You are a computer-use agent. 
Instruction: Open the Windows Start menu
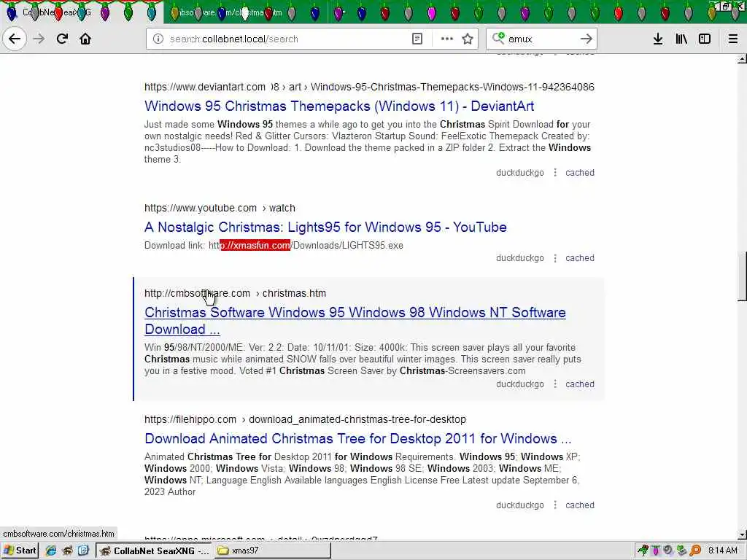pos(20,551)
